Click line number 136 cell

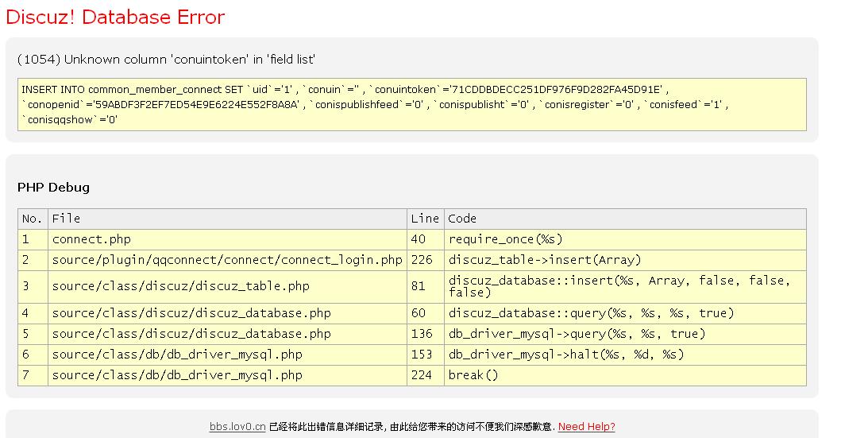point(421,334)
